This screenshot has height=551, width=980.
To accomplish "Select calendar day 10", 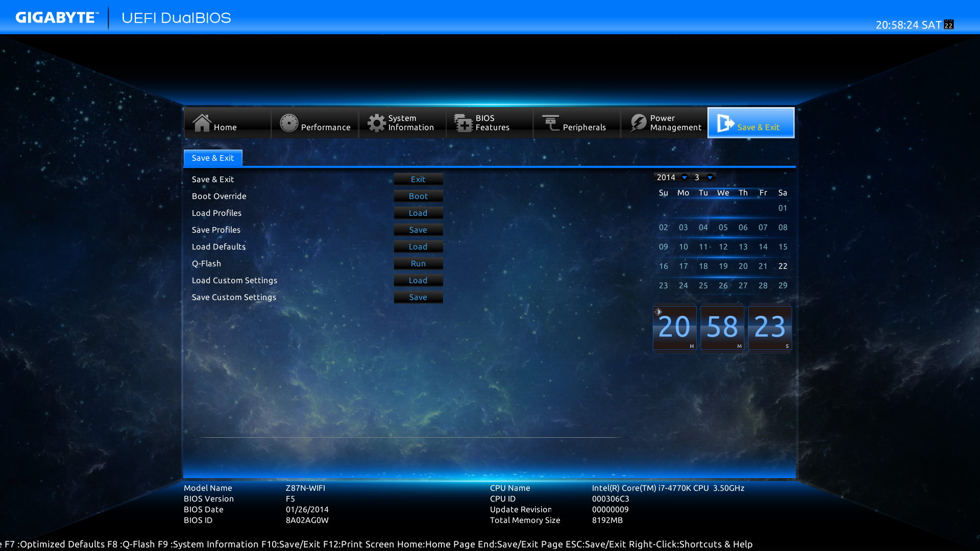I will click(x=683, y=247).
